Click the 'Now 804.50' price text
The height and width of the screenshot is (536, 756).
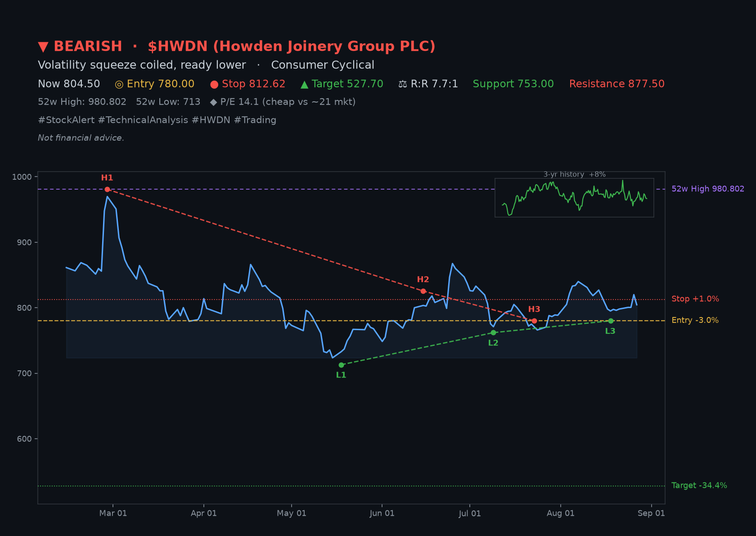tap(69, 84)
